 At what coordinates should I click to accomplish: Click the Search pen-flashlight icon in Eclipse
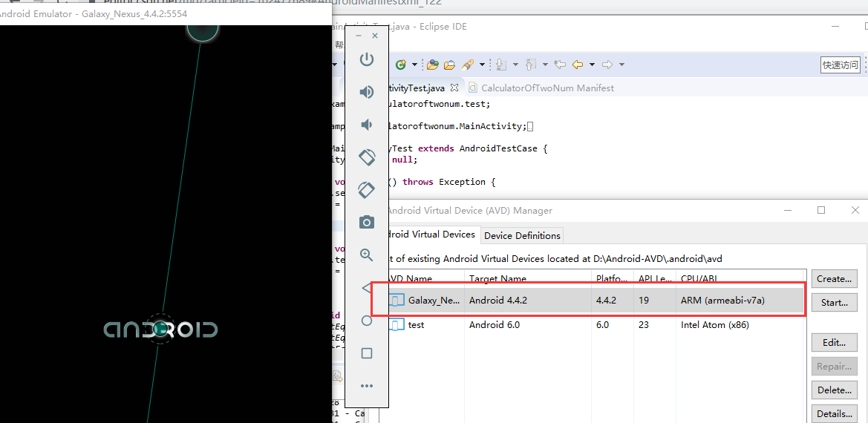pyautogui.click(x=468, y=65)
